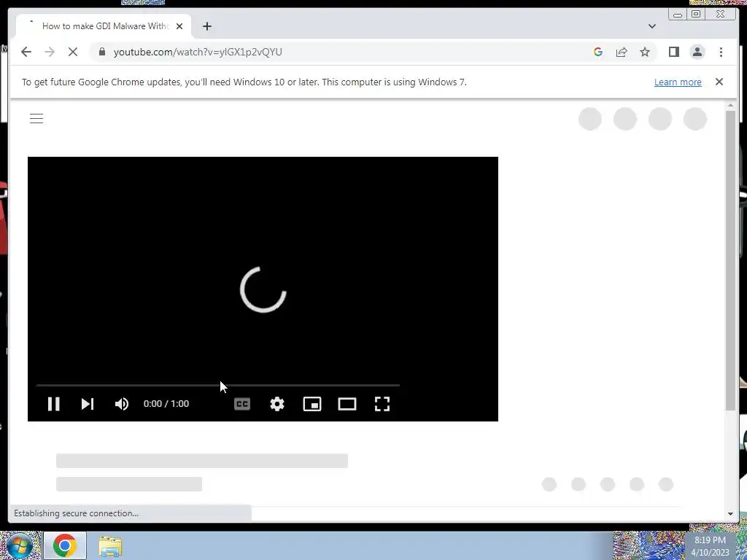Screen dimensions: 747x560
Task: Open the taskbar clock showing 8:19 PM
Action: click(x=710, y=545)
